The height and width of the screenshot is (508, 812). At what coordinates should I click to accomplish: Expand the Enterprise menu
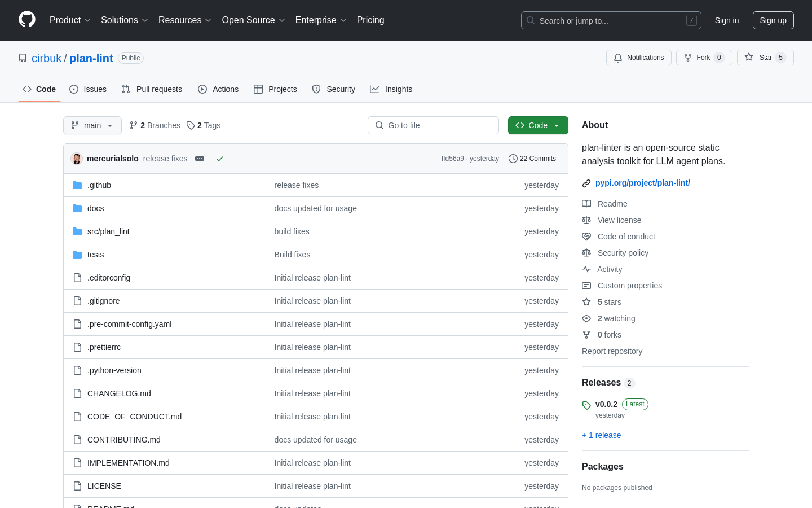tap(321, 20)
